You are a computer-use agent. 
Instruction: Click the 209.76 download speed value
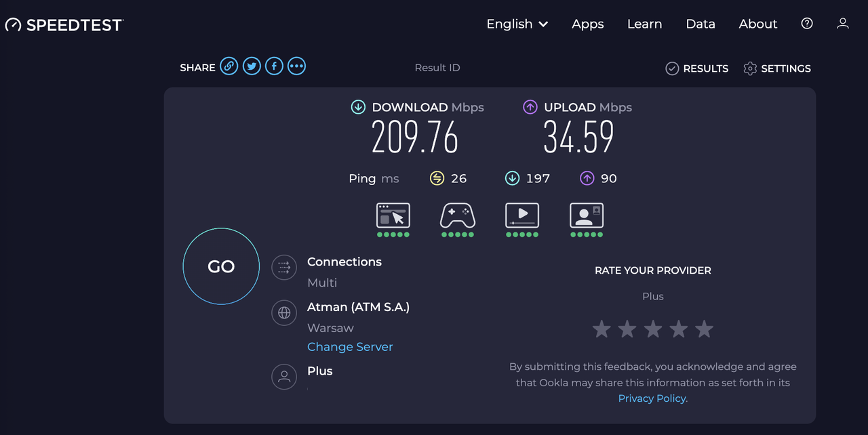pyautogui.click(x=415, y=138)
